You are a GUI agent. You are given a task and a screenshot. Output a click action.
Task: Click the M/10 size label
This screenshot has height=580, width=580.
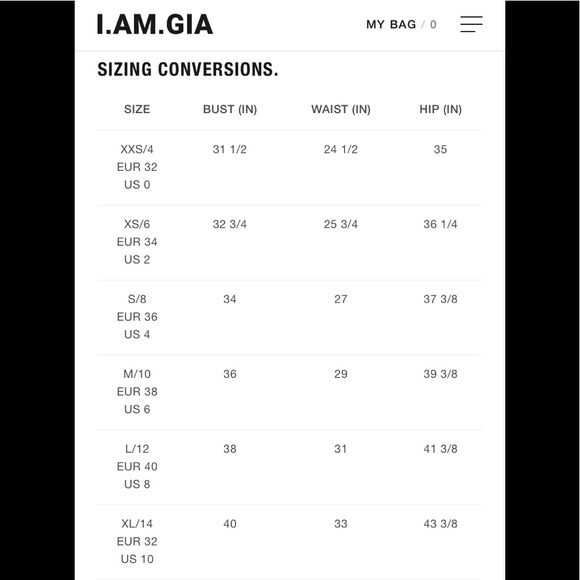(x=137, y=374)
